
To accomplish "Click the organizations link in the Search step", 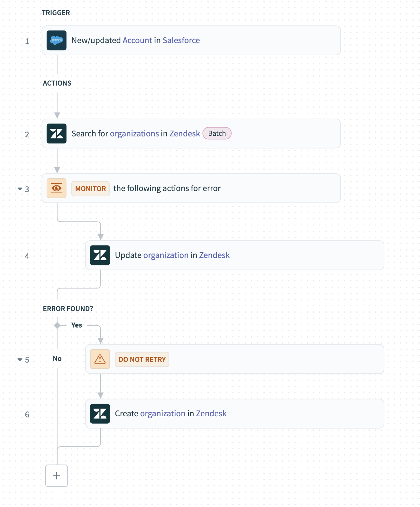I will (x=134, y=134).
